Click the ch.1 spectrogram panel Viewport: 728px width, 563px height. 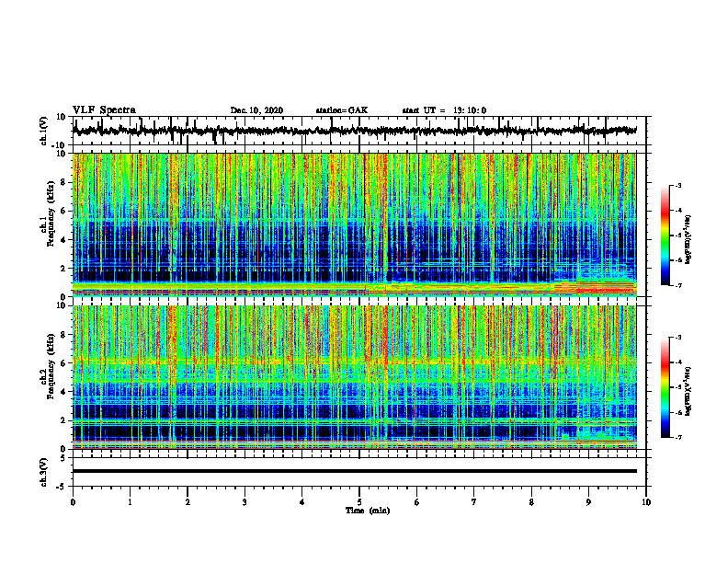(354, 224)
